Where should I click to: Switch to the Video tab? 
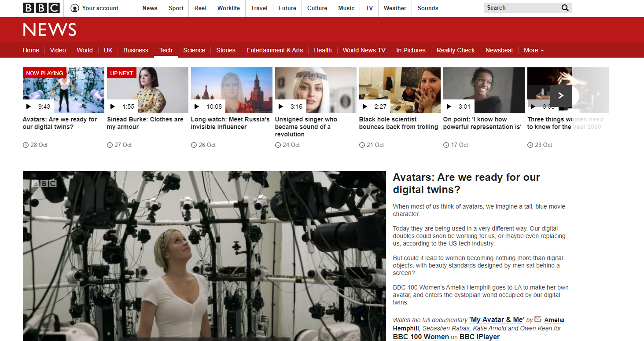pyautogui.click(x=58, y=50)
